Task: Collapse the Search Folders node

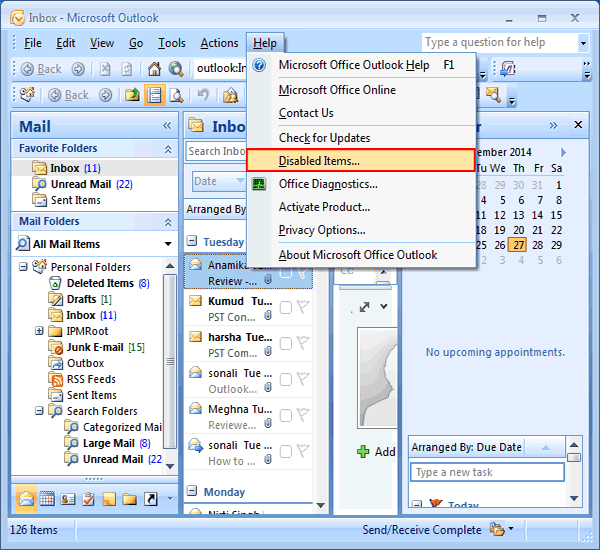Action: click(39, 411)
